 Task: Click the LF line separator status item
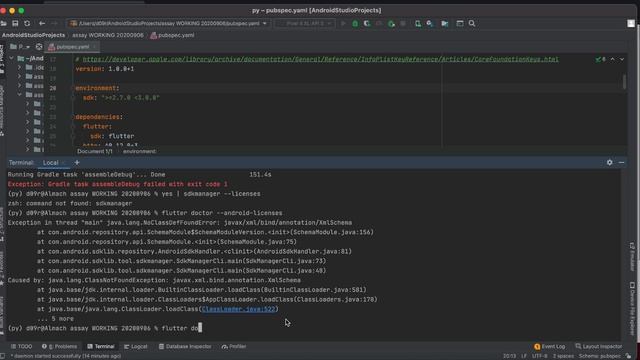click(x=524, y=356)
